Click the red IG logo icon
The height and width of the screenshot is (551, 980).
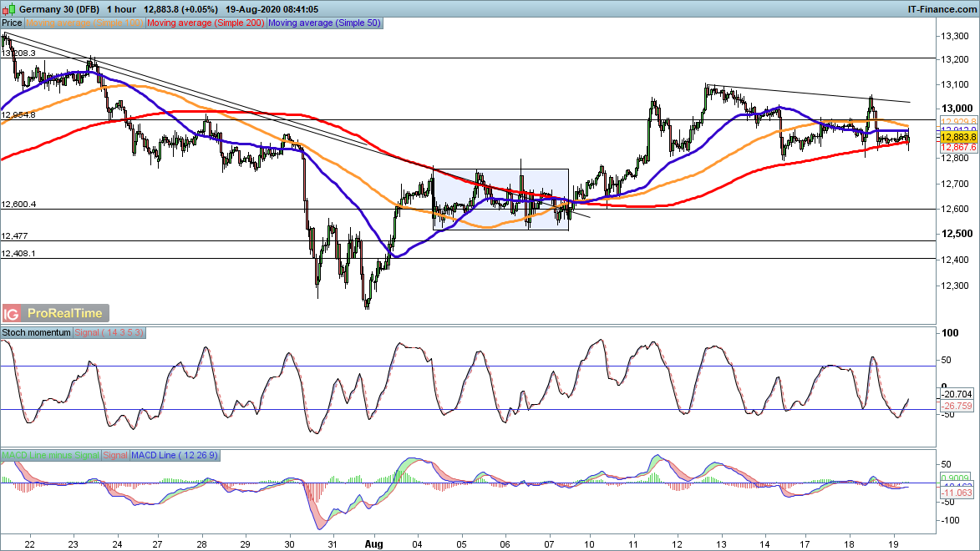(11, 314)
